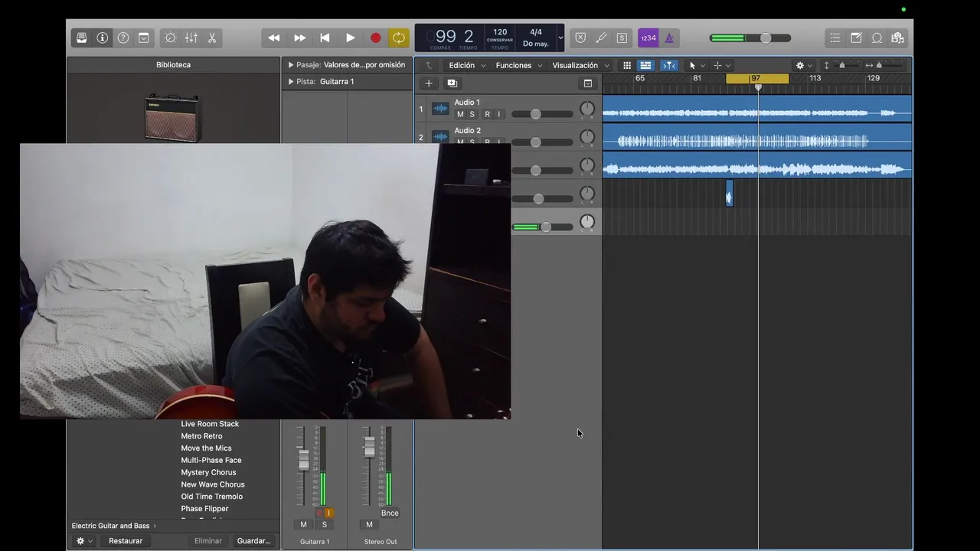Click the 4/4 time signature display
The width and height of the screenshot is (980, 551).
(x=536, y=32)
